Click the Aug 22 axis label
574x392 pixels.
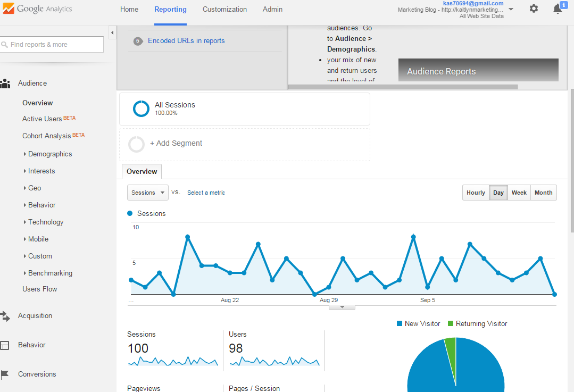click(x=229, y=300)
